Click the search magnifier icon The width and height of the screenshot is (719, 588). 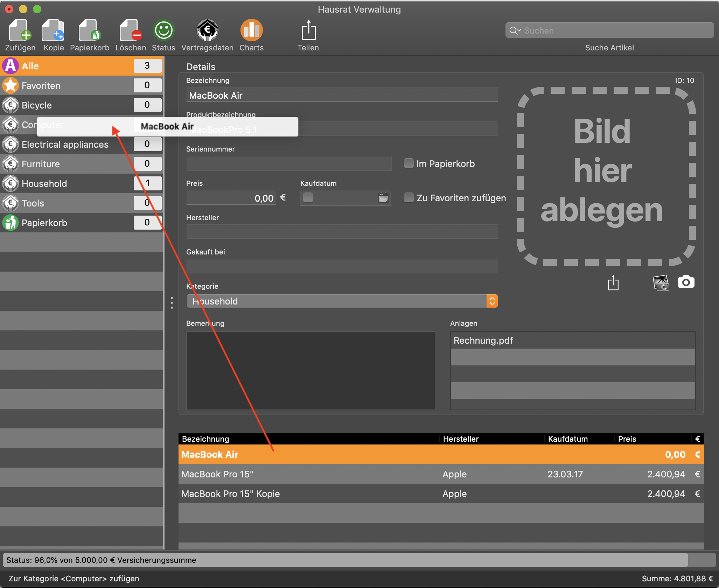[513, 30]
